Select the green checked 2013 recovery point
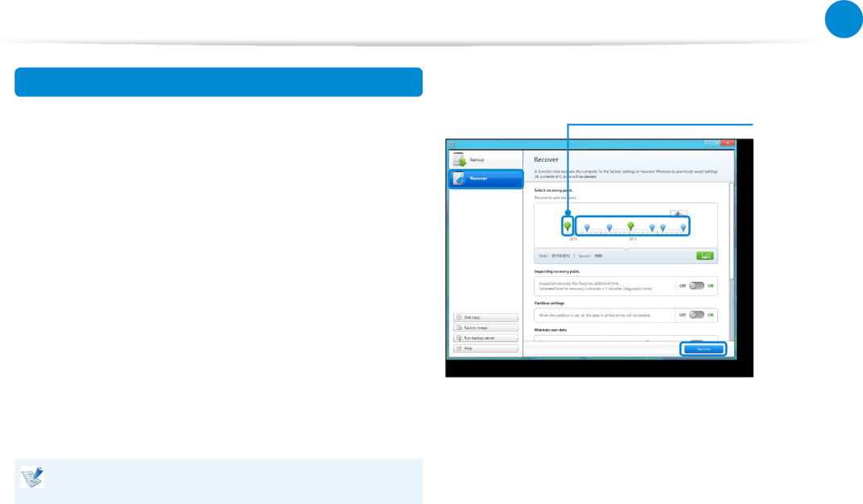 click(x=631, y=226)
